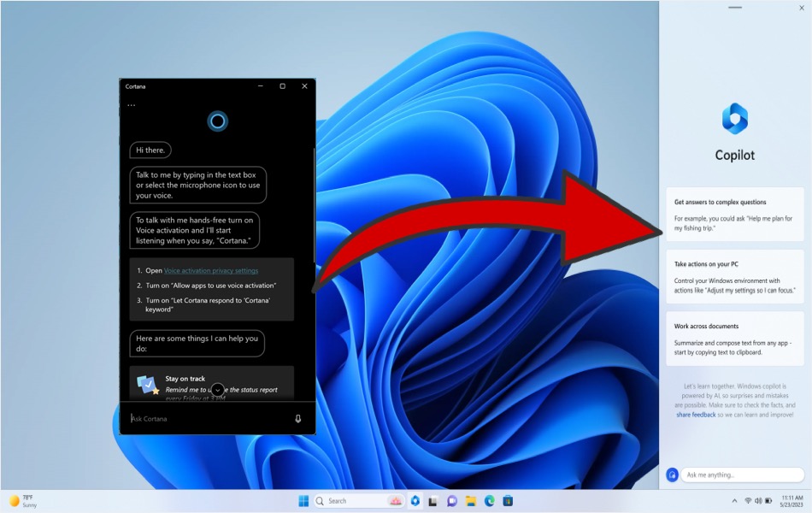Open Microsoft Store from the taskbar

(508, 501)
